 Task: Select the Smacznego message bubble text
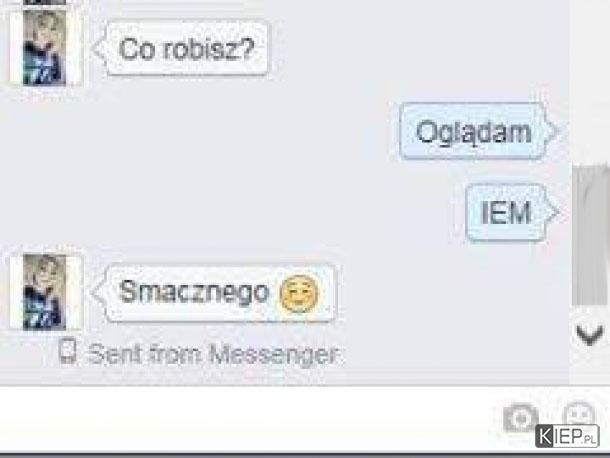click(x=194, y=291)
